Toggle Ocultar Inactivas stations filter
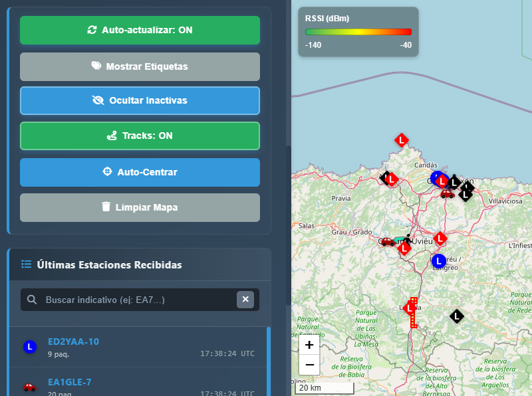 tap(140, 100)
